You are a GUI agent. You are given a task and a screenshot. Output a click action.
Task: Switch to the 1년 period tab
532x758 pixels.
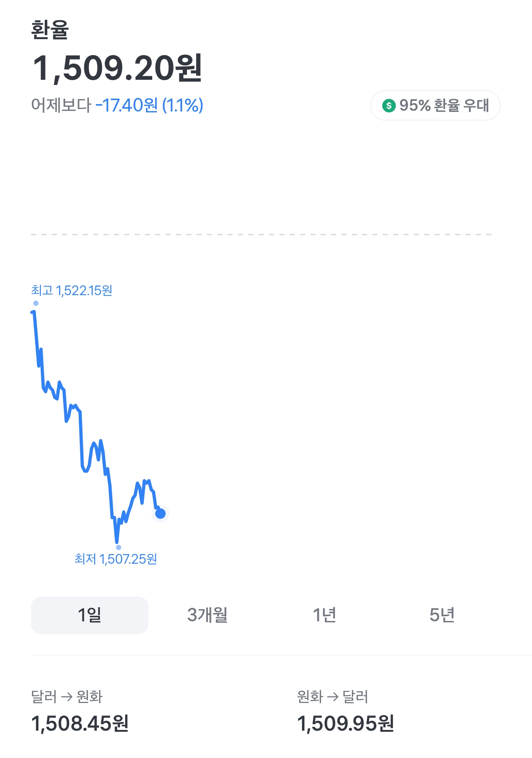(324, 615)
